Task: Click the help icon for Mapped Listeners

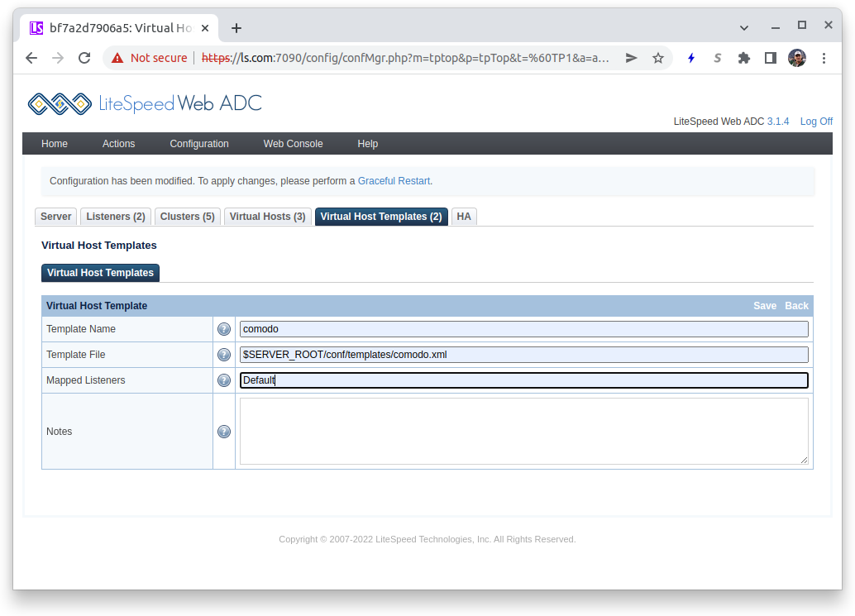Action: [223, 380]
